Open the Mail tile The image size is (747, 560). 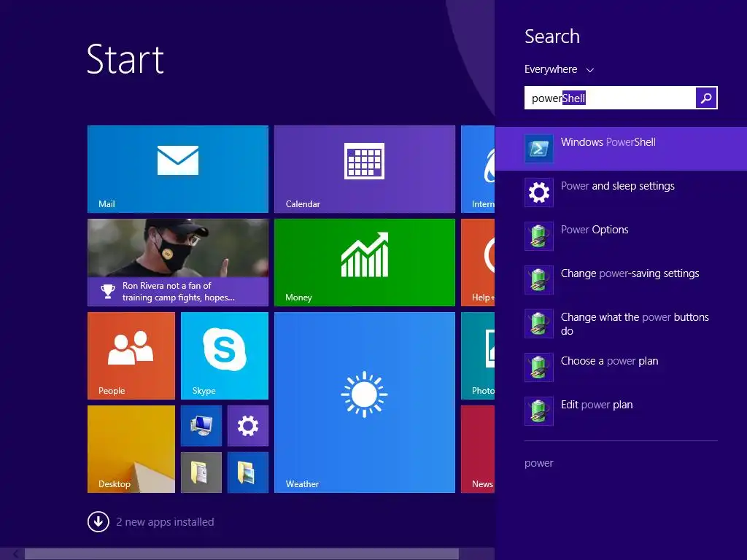point(178,169)
